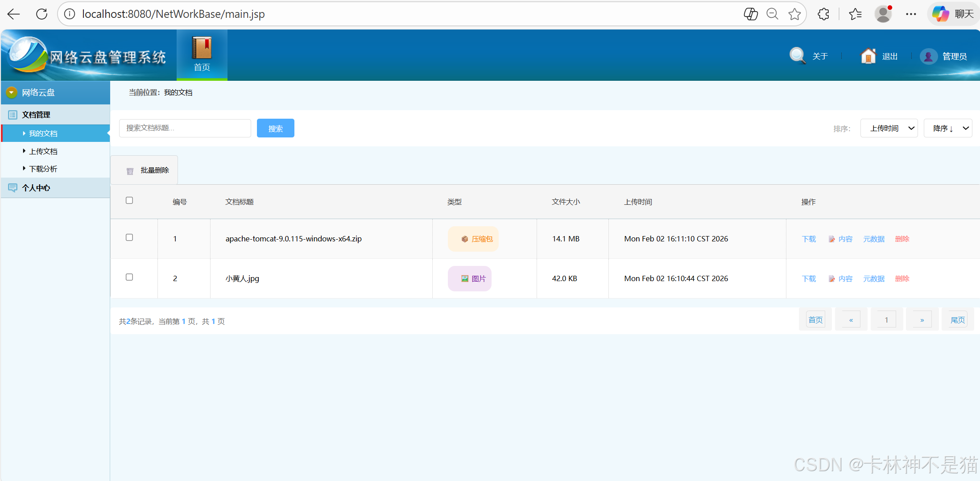Click the magnifier About icon
Image resolution: width=980 pixels, height=481 pixels.
pyautogui.click(x=797, y=56)
